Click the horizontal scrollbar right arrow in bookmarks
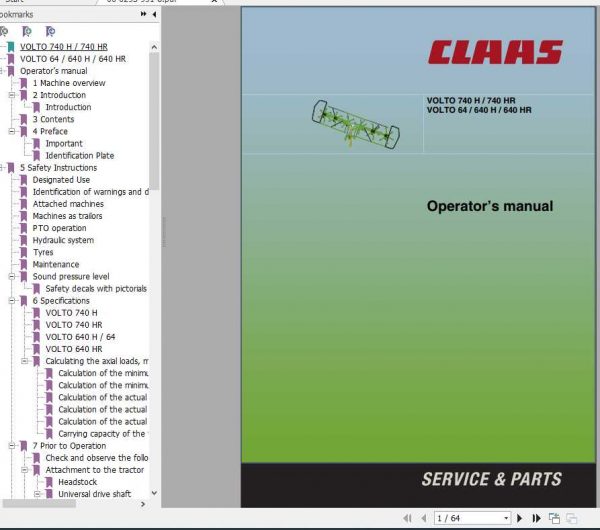600x530 pixels. coord(143,504)
